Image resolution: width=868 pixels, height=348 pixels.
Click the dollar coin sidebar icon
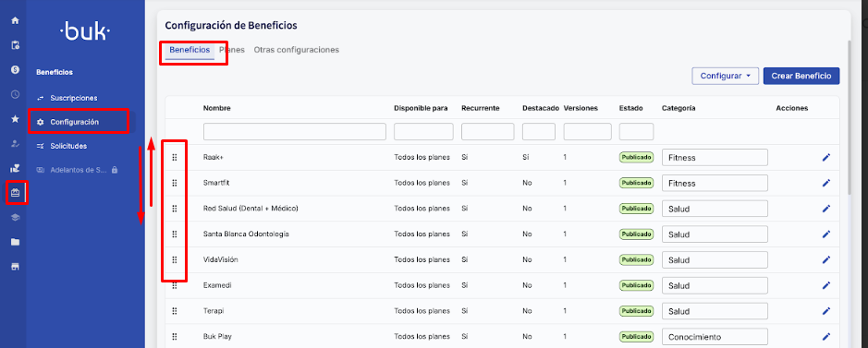[x=15, y=69]
